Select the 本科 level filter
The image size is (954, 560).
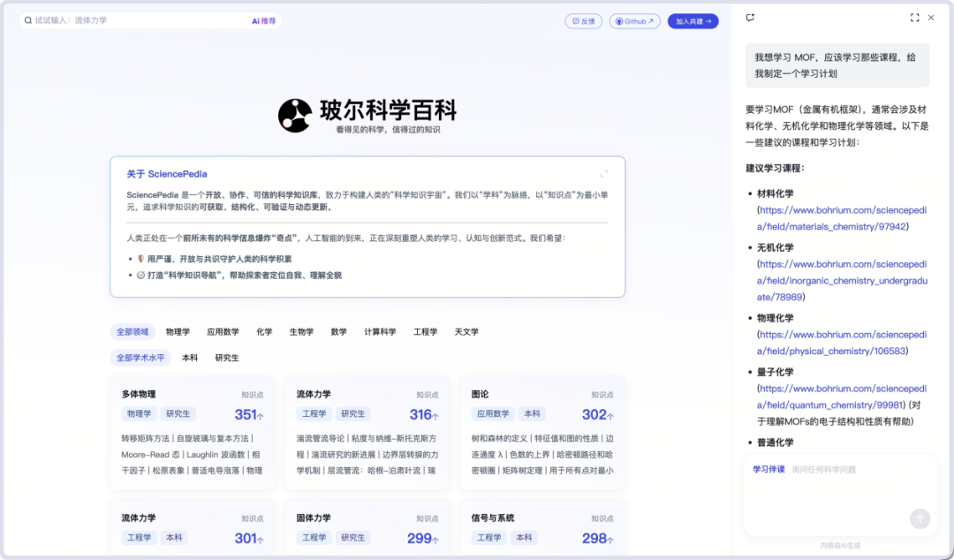click(x=190, y=358)
